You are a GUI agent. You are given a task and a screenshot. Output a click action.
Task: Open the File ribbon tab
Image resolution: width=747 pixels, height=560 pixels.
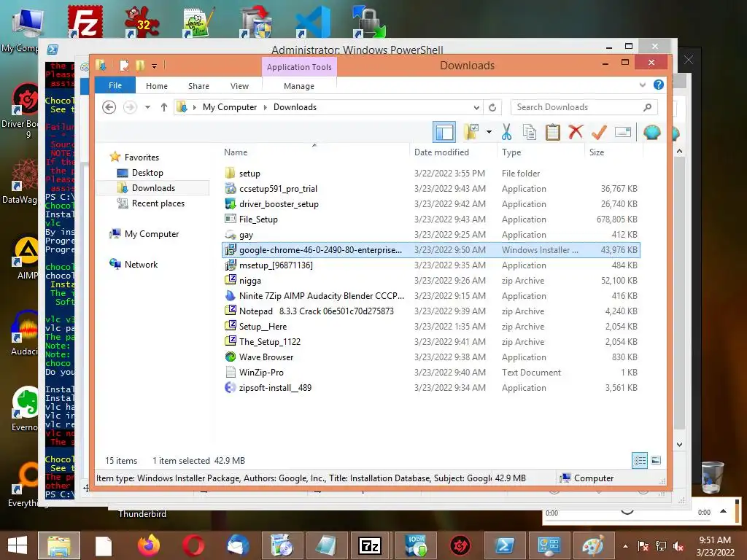(115, 86)
